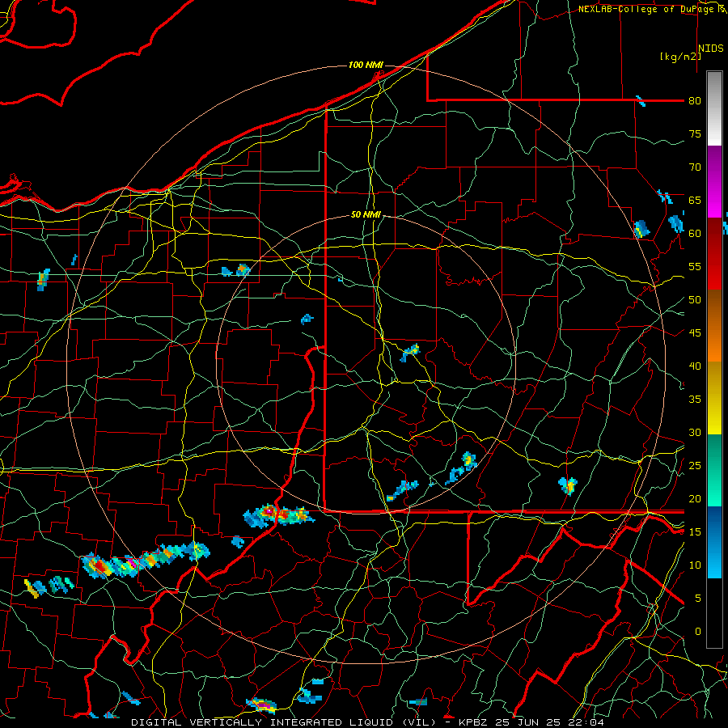Select the 30 value on the scale
This screenshot has width=728, height=728.
(695, 432)
